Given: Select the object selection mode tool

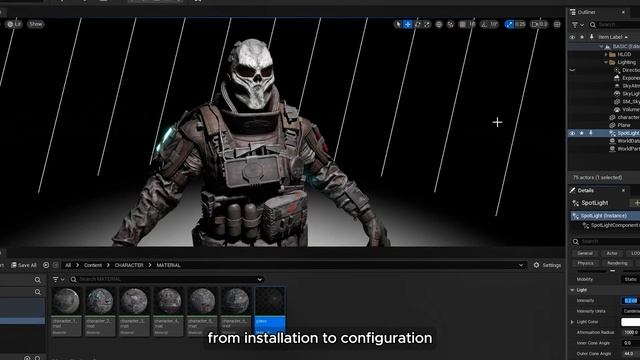Looking at the screenshot, I should click(x=398, y=24).
